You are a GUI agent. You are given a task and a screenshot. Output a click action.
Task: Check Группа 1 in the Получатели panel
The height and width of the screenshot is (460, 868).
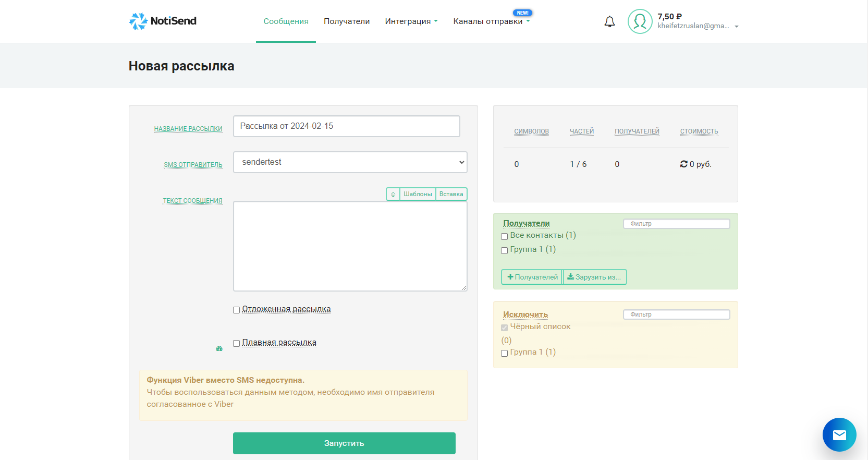[504, 250]
